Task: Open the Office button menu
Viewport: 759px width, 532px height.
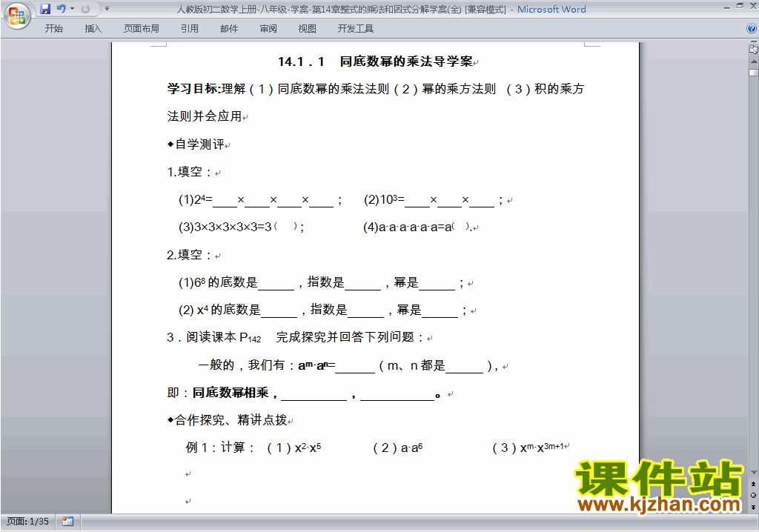Action: [x=17, y=16]
